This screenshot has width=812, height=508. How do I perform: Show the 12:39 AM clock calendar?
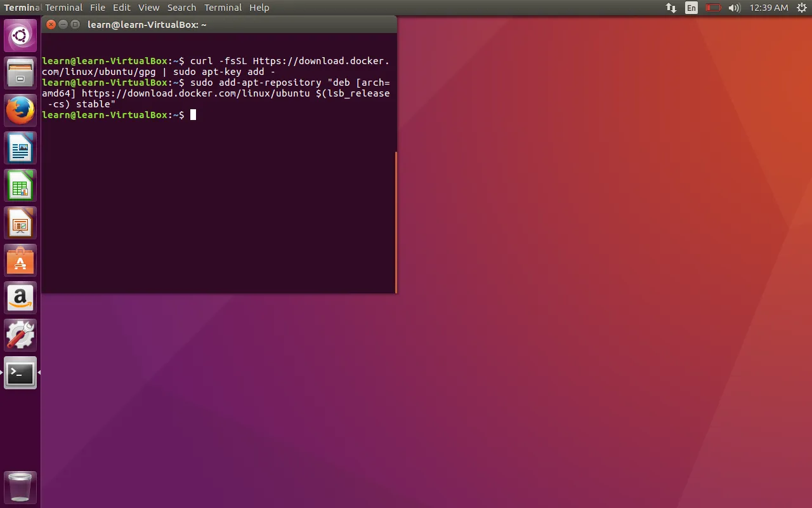pos(768,8)
